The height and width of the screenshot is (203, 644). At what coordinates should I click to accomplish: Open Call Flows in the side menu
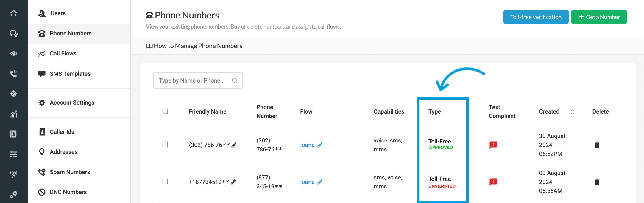pos(63,54)
